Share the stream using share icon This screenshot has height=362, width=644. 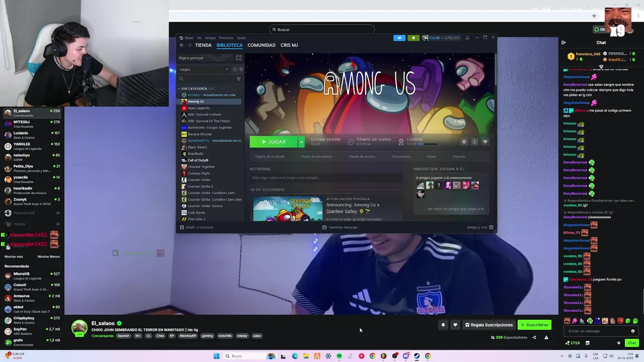[x=534, y=337]
